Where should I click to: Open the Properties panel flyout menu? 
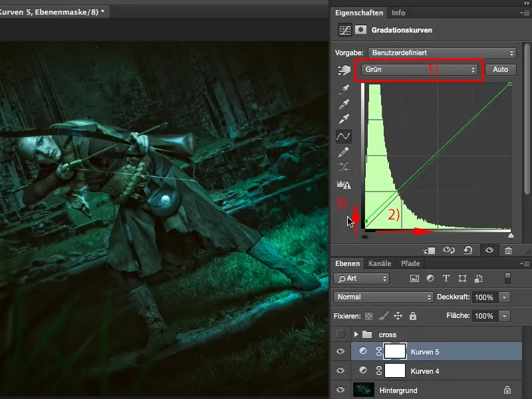525,13
